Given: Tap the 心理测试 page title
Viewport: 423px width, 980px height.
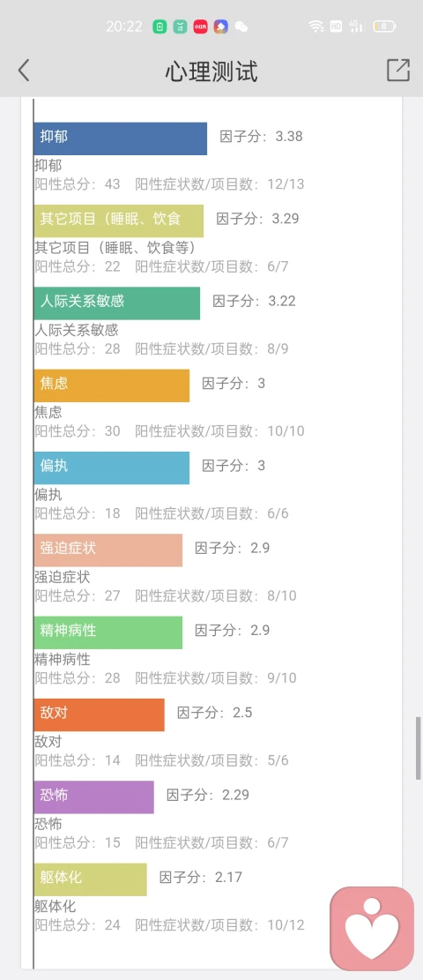Looking at the screenshot, I should (x=211, y=71).
